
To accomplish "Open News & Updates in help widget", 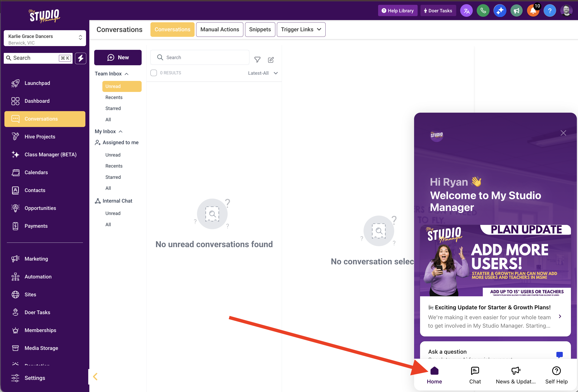I will [516, 375].
